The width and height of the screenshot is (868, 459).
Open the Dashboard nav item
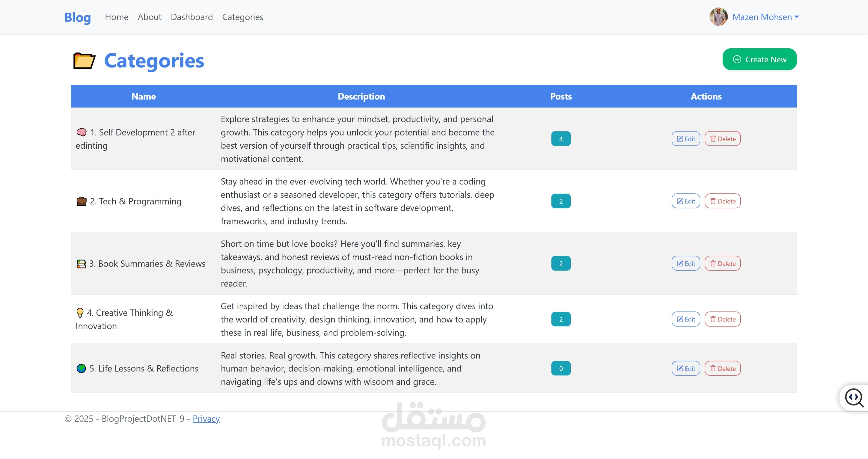[x=192, y=17]
